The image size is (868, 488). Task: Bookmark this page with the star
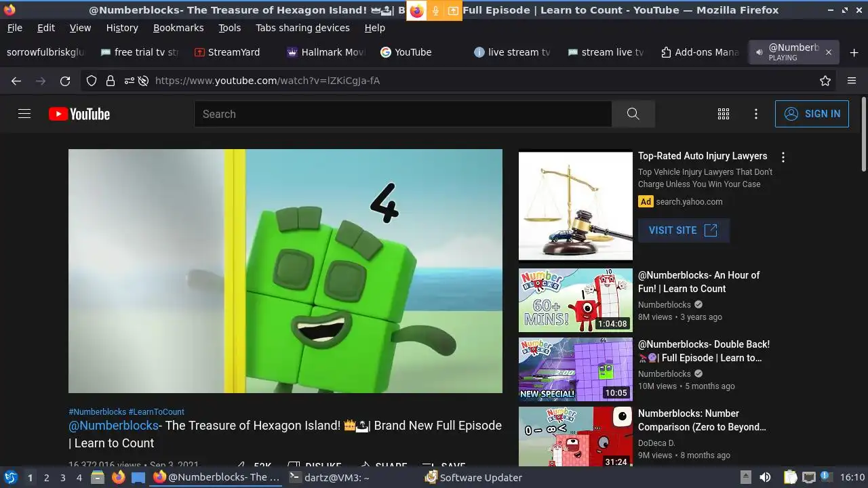pyautogui.click(x=825, y=81)
